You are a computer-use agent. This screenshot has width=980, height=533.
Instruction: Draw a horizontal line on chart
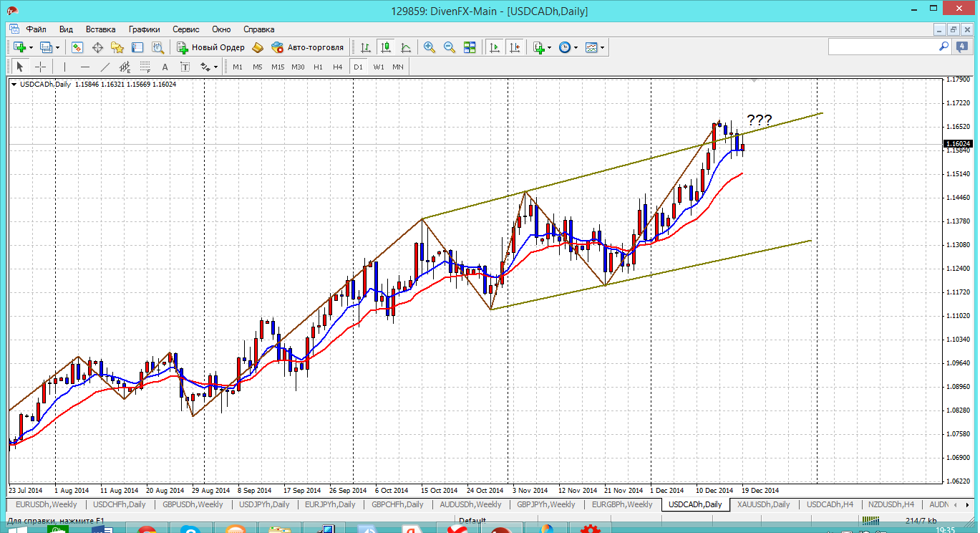pos(85,67)
